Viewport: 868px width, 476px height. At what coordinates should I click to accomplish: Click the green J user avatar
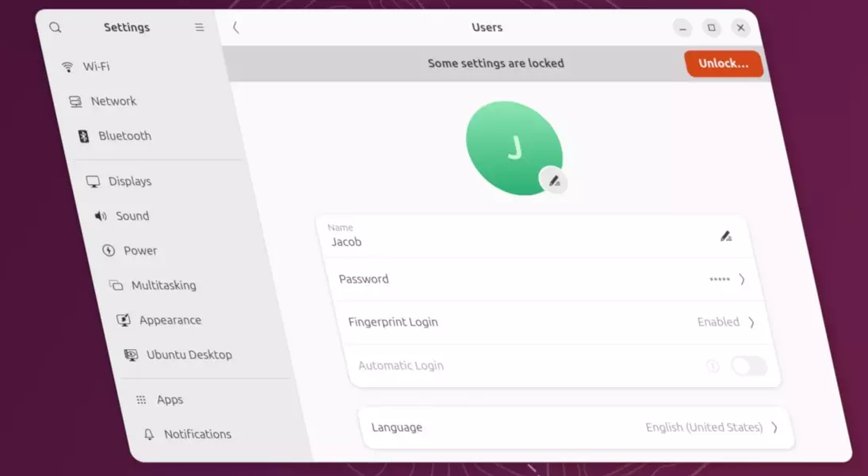[512, 148]
